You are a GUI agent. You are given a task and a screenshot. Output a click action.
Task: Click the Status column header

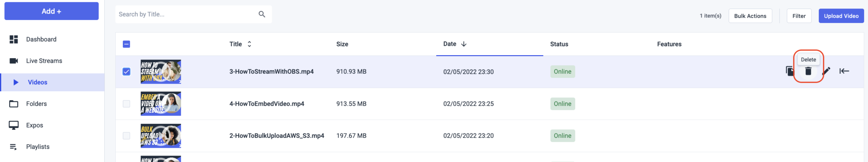pos(559,44)
